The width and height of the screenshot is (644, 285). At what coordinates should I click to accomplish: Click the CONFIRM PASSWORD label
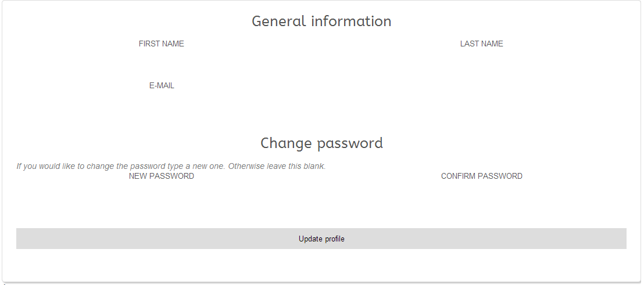tap(481, 176)
